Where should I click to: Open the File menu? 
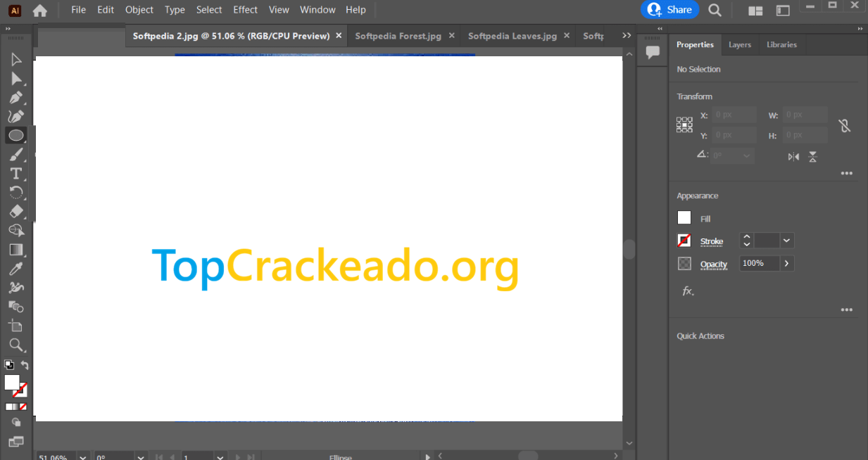(x=78, y=10)
